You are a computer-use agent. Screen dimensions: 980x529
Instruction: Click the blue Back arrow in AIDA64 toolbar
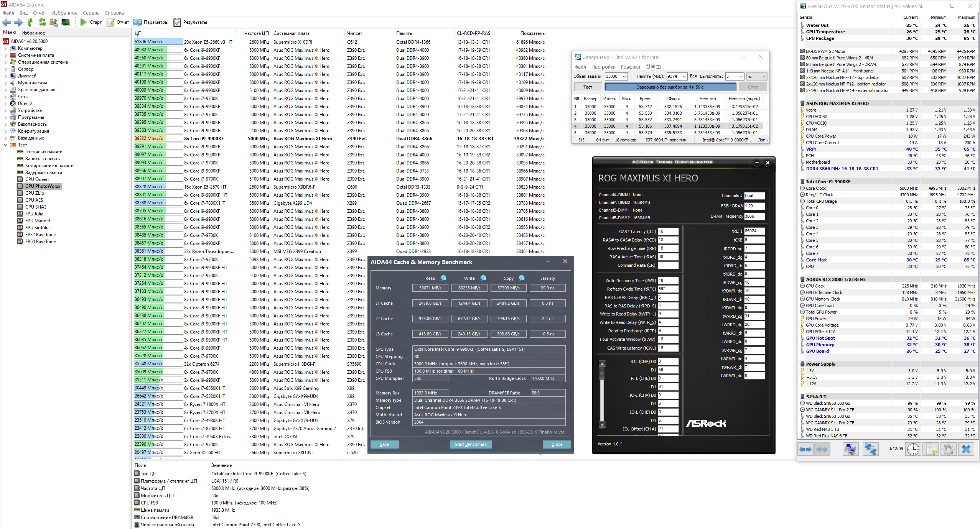tap(7, 22)
